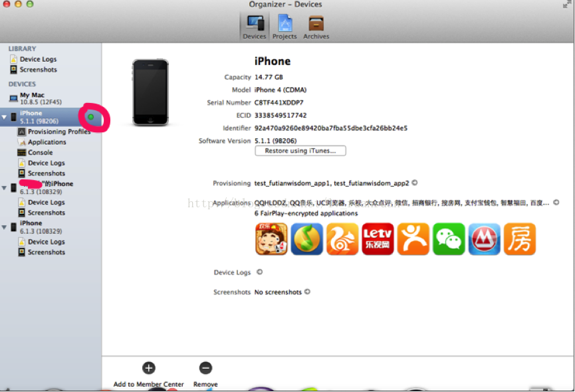Open Console item in sidebar
Image resolution: width=575 pixels, height=392 pixels.
(x=40, y=152)
